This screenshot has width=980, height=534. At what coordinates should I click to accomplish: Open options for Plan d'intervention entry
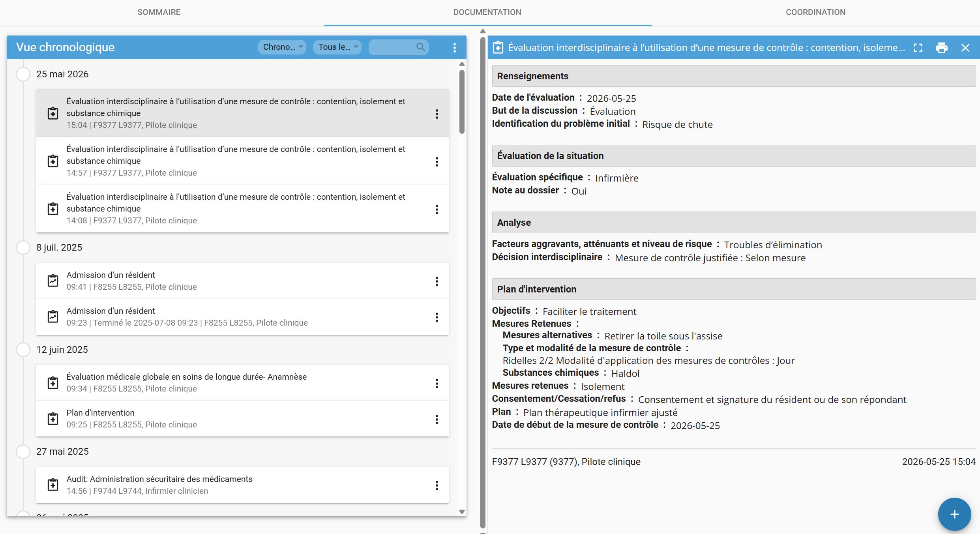click(x=437, y=419)
